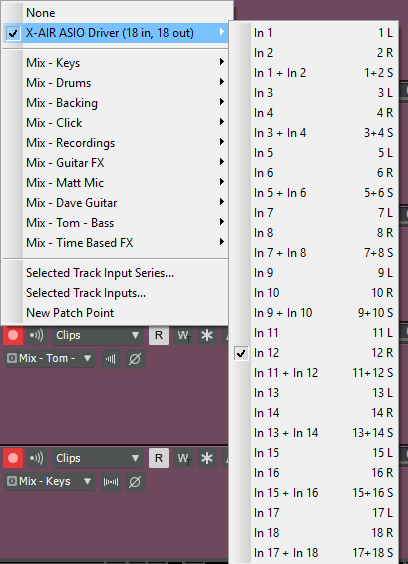Image resolution: width=408 pixels, height=564 pixels.
Task: Open the Clips dropdown on the Mix - Tom track
Action: tap(98, 335)
